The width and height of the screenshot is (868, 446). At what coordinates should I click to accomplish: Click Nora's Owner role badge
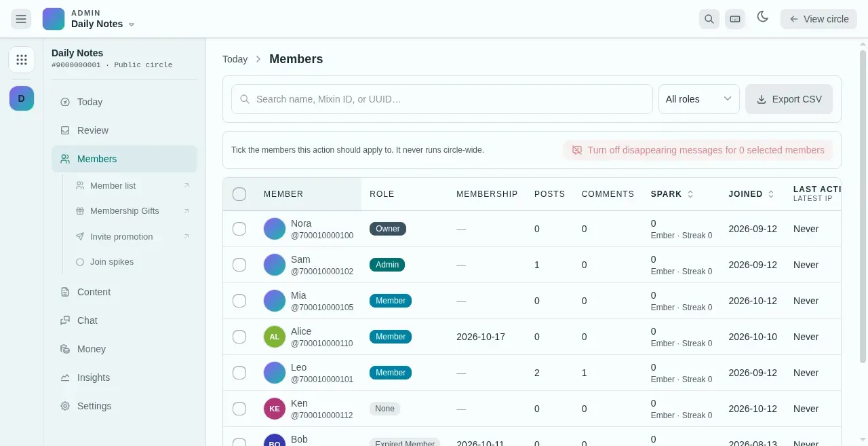[388, 229]
